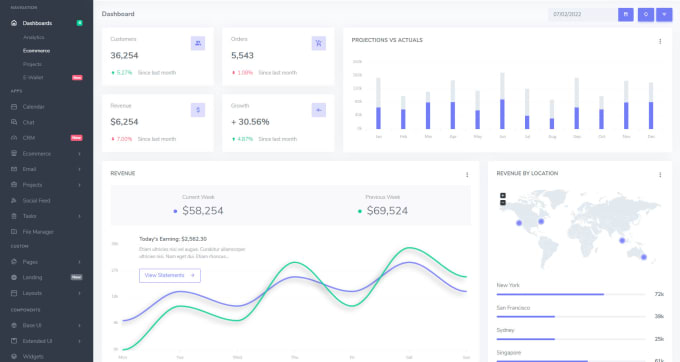Viewport: 680px width, 362px height.
Task: Open the Revenue card options menu
Action: point(467,175)
